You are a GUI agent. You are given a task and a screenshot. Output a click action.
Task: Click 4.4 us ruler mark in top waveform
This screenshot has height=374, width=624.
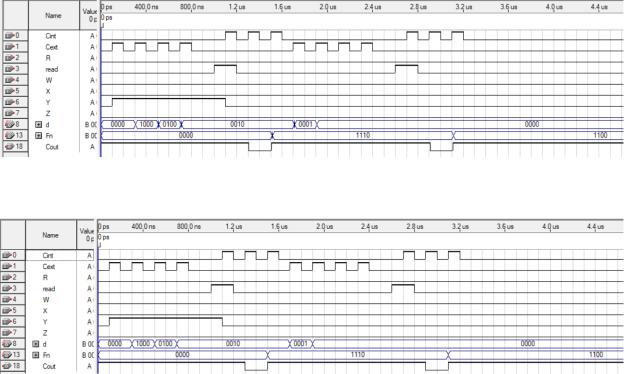click(x=599, y=7)
